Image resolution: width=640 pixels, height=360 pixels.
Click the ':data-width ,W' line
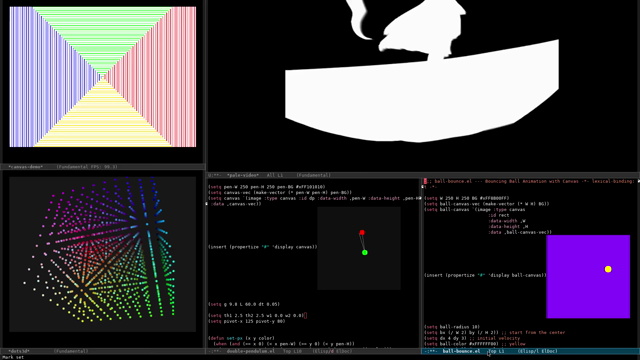507,221
